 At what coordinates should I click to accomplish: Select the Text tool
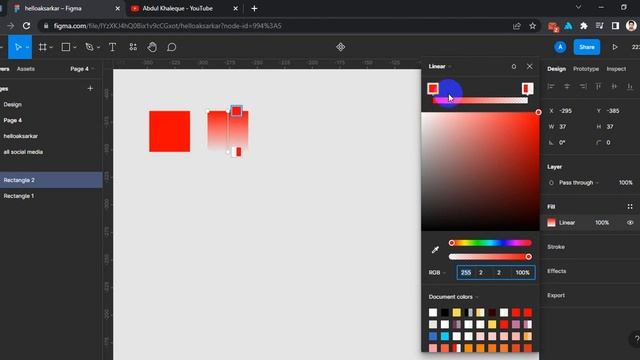click(x=113, y=47)
